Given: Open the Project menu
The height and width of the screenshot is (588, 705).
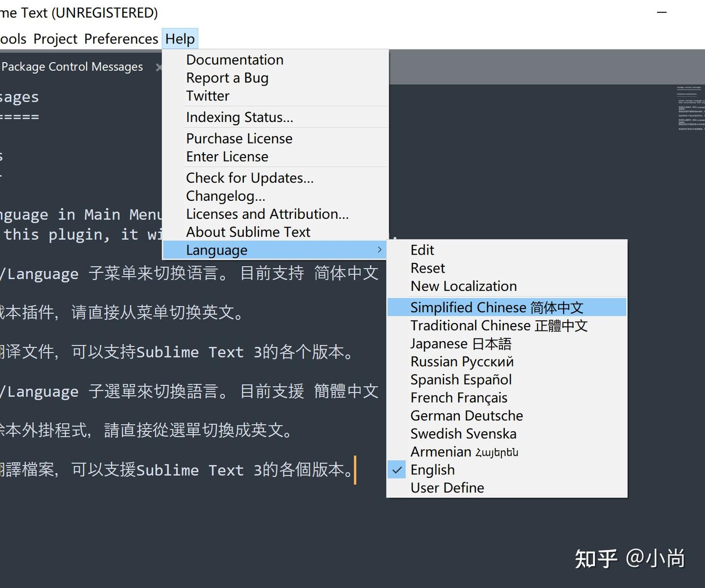Looking at the screenshot, I should [x=55, y=38].
